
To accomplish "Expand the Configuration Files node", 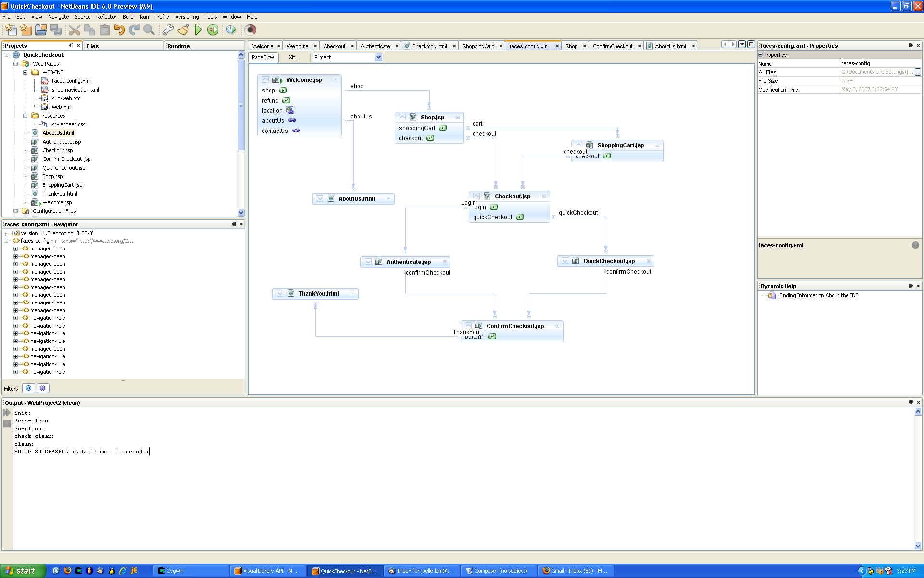I will coord(16,211).
